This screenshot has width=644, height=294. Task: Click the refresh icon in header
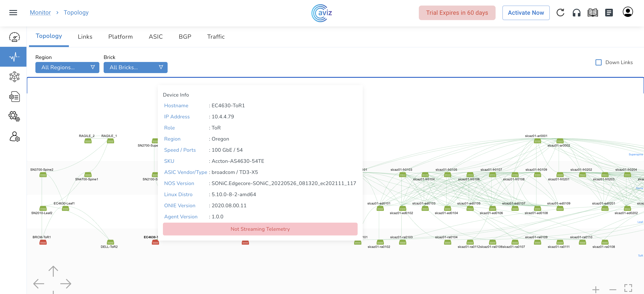pos(560,13)
